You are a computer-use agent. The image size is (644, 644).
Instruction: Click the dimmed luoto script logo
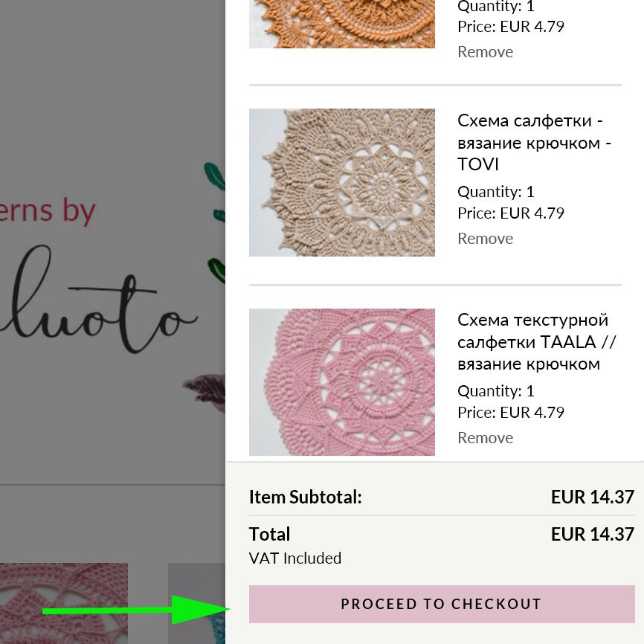pyautogui.click(x=99, y=300)
